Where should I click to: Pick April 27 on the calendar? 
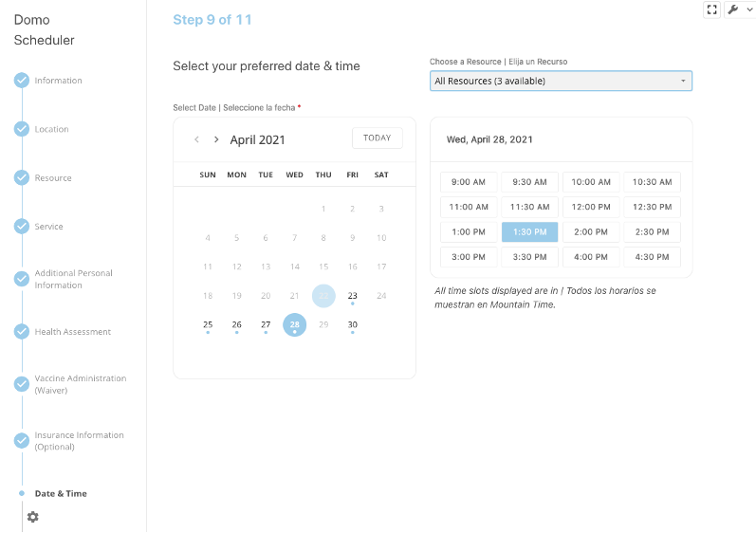click(266, 324)
